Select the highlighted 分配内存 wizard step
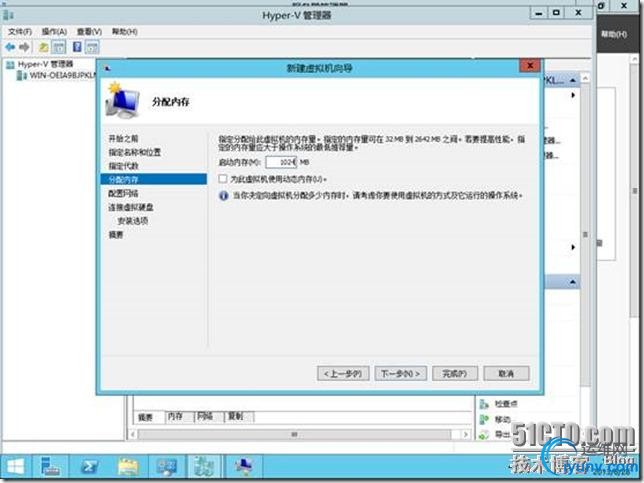The width and height of the screenshot is (644, 483). pyautogui.click(x=154, y=179)
